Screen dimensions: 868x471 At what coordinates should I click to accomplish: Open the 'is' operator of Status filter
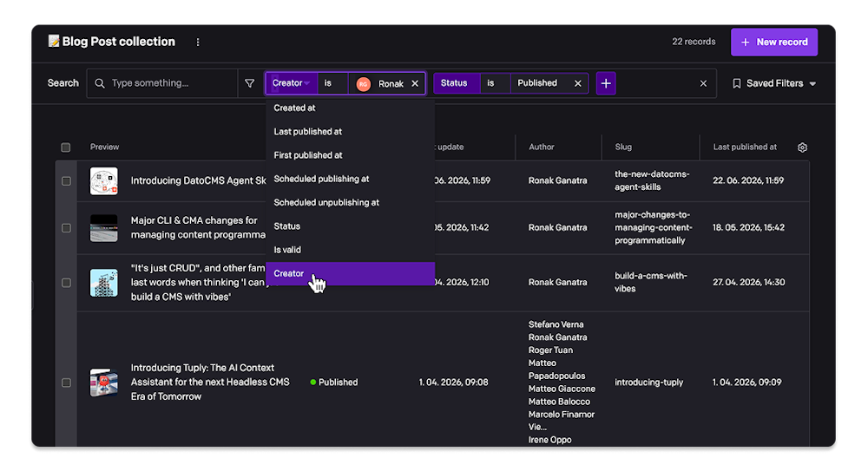click(x=495, y=83)
